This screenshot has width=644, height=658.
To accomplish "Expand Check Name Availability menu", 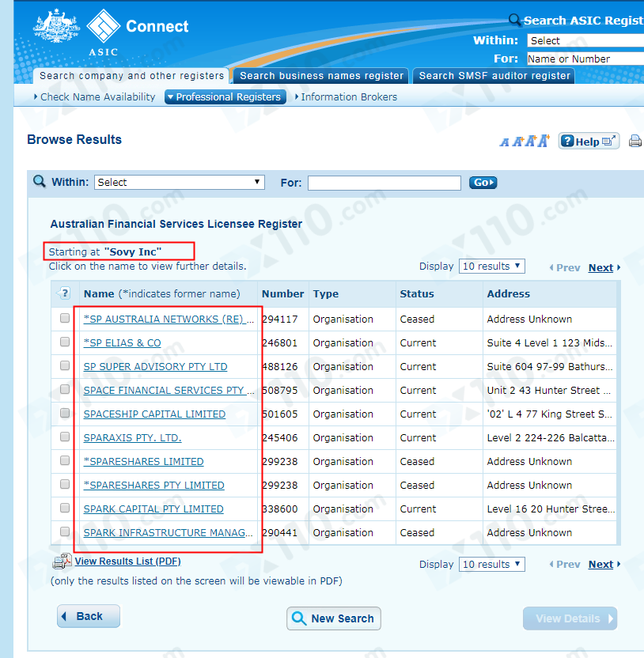I will point(94,97).
